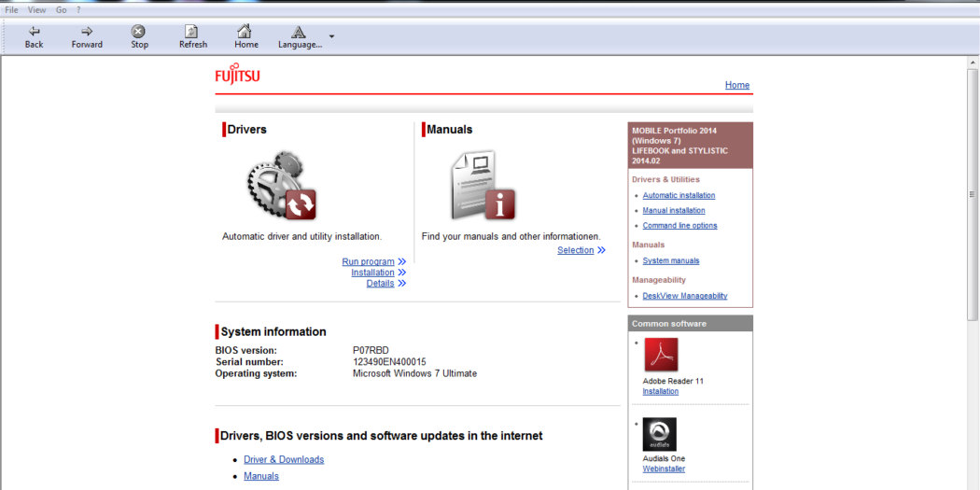
Task: Click the MOBILE Portfolio 2014 header
Action: click(x=690, y=146)
